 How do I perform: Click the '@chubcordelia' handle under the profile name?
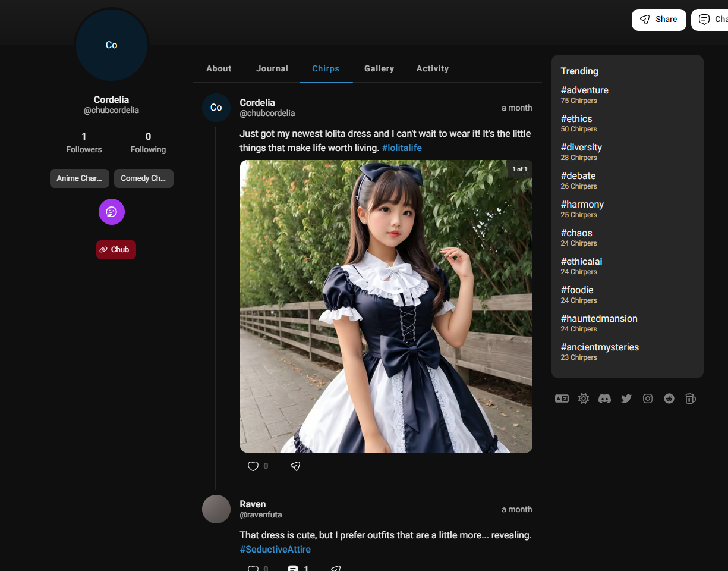point(111,111)
